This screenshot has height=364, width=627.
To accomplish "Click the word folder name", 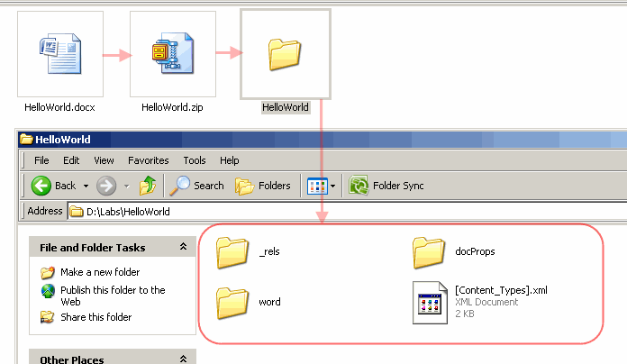I will 269,302.
